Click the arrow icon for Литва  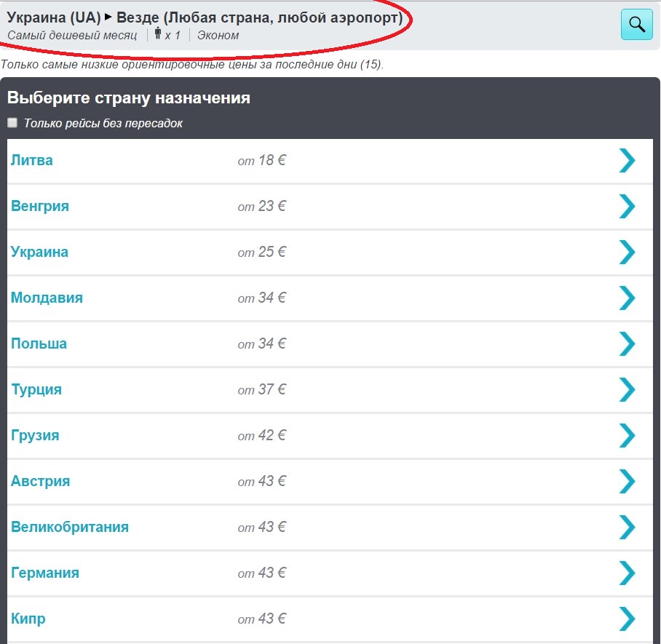[x=627, y=160]
